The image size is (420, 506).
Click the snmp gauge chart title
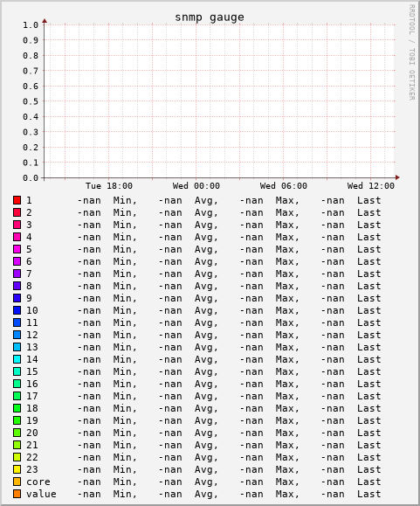click(x=210, y=17)
